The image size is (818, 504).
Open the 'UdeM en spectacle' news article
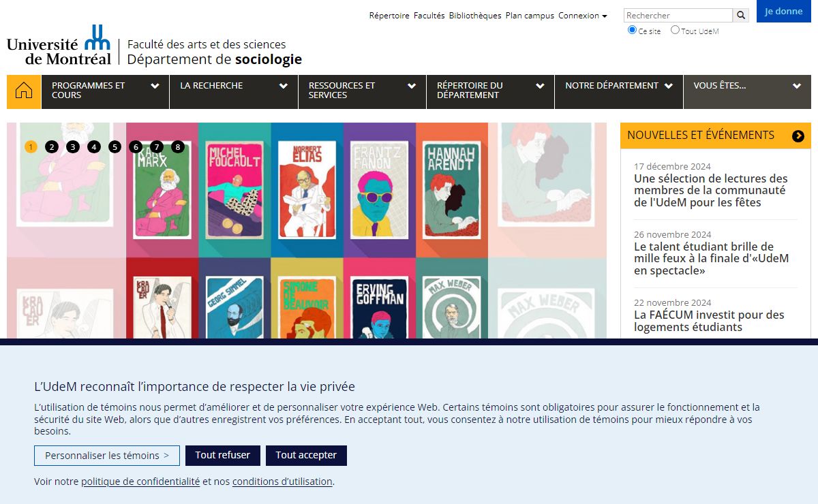711,259
